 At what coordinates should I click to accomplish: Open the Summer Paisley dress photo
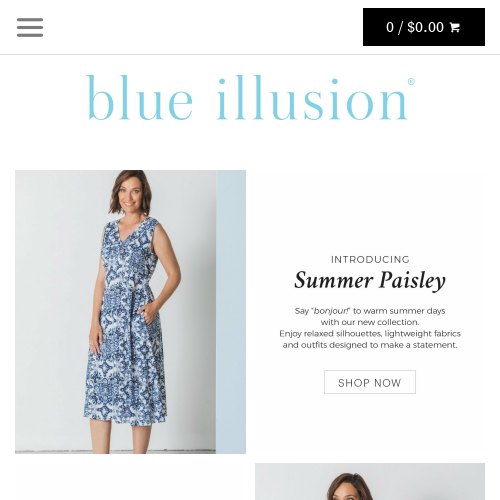[x=130, y=312]
